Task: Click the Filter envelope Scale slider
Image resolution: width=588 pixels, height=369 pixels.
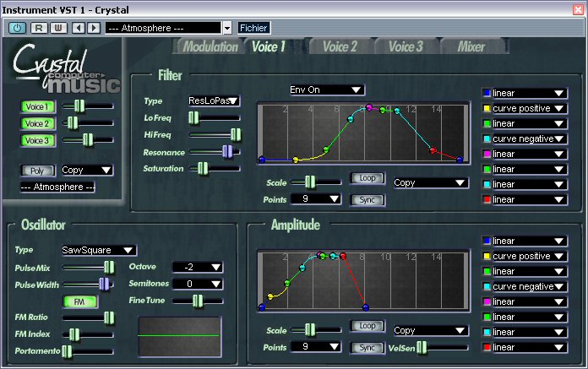Action: coord(316,182)
